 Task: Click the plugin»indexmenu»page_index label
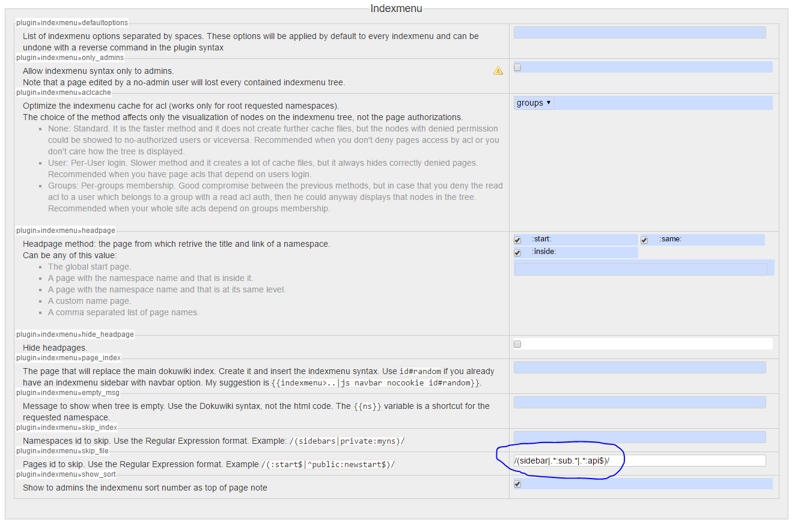pyautogui.click(x=69, y=358)
